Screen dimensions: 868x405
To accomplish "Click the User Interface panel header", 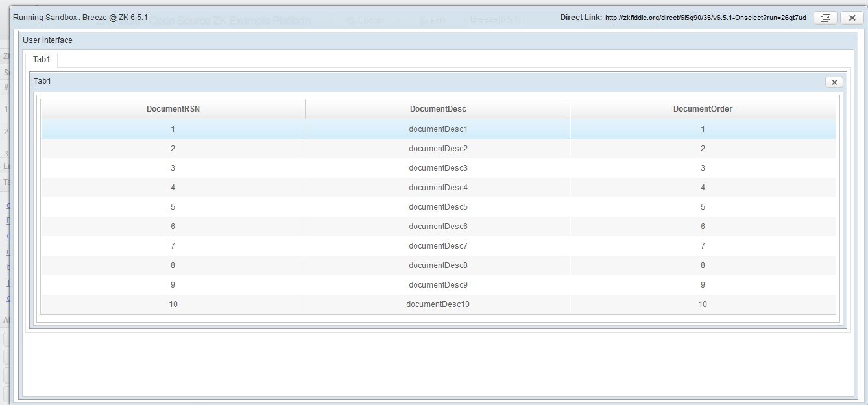I will pos(47,40).
